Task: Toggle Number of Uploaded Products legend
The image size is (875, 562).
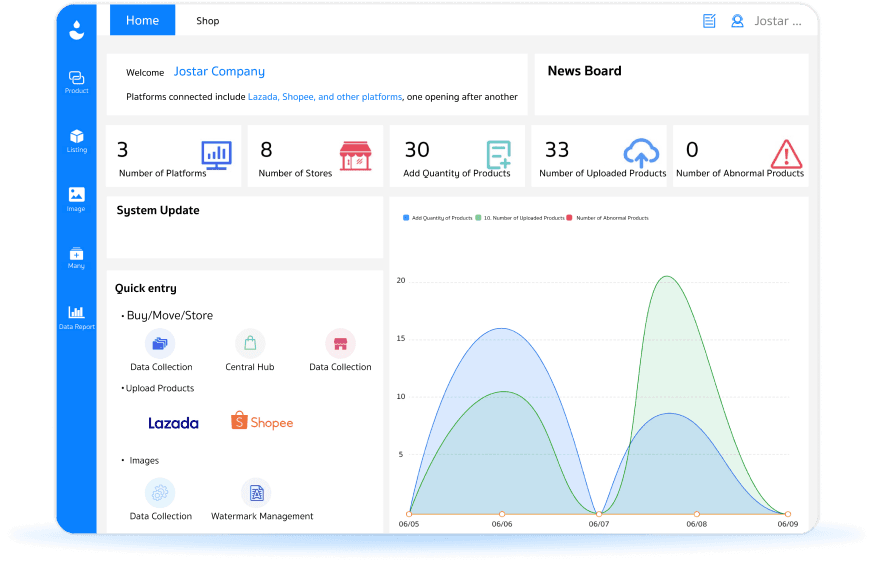Action: click(x=518, y=217)
